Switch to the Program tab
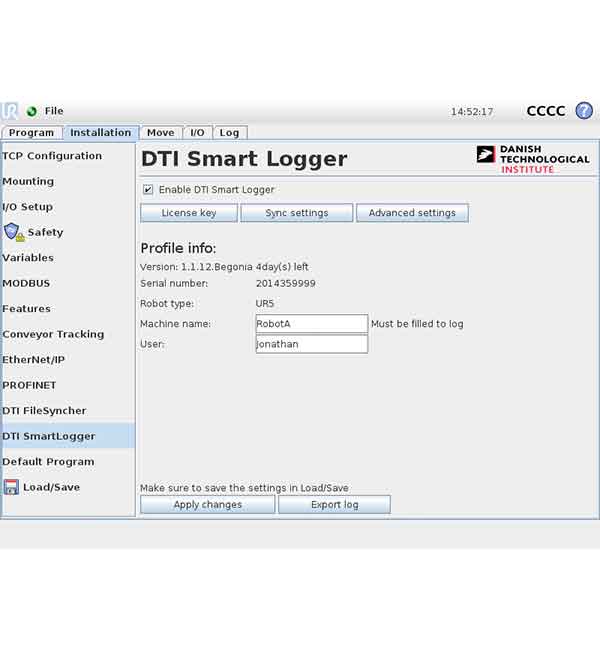Screen dimensions: 600x650 [x=32, y=133]
